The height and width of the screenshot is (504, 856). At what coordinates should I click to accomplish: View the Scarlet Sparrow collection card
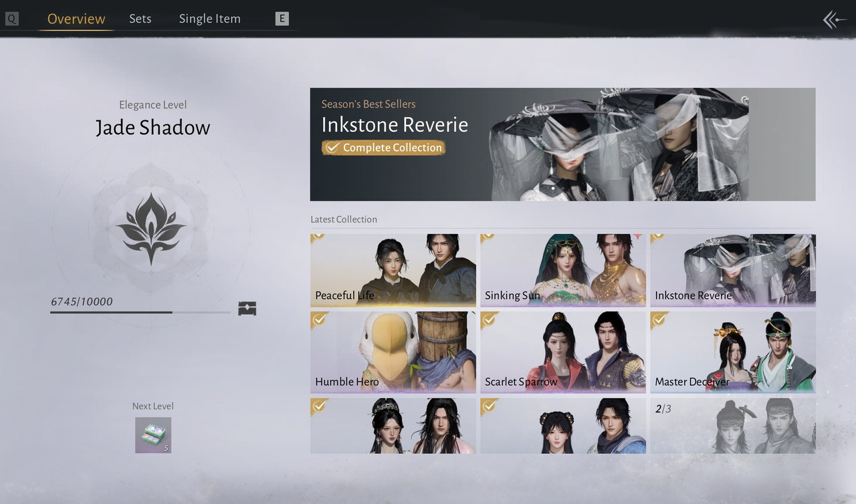point(563,352)
